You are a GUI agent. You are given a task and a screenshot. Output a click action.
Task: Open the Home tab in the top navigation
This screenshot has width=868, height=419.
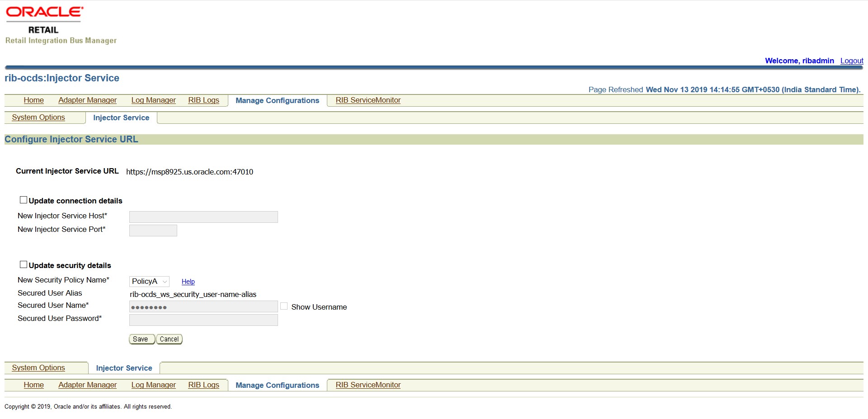(x=34, y=100)
